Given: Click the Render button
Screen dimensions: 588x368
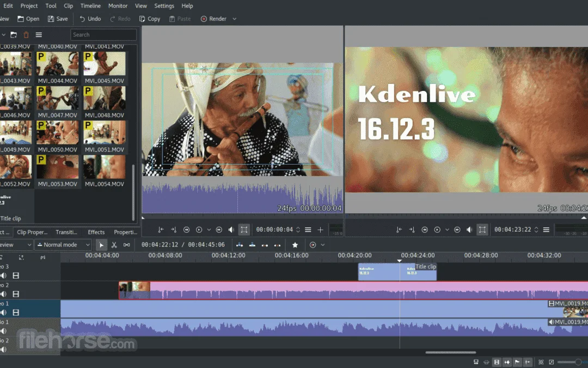Looking at the screenshot, I should coord(213,19).
